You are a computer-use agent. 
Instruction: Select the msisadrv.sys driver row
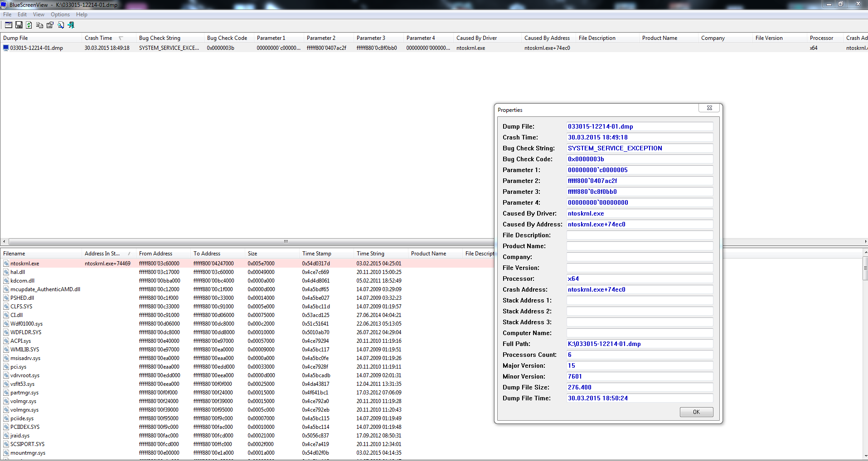247,358
